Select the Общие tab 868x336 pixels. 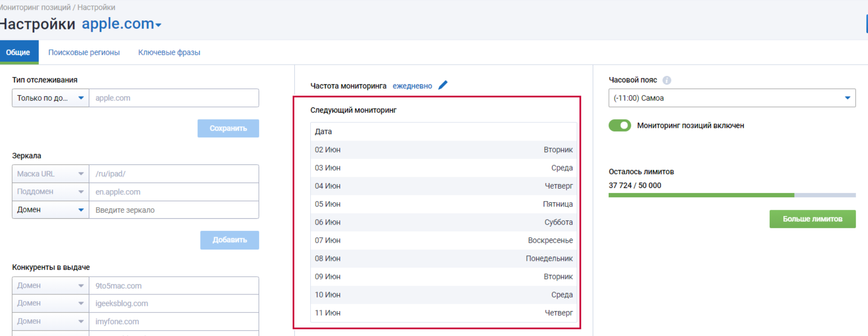point(18,53)
